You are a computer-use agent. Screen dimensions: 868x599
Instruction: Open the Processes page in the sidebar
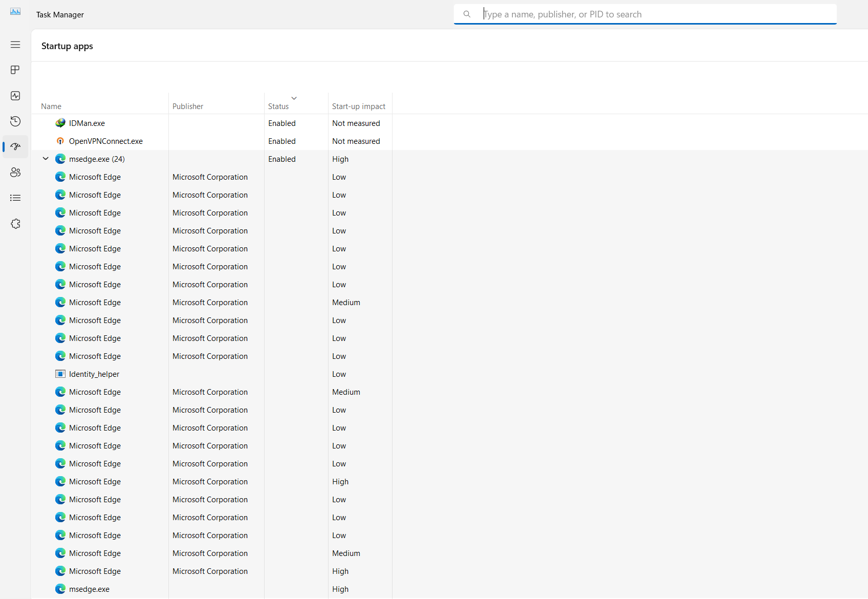(15, 70)
